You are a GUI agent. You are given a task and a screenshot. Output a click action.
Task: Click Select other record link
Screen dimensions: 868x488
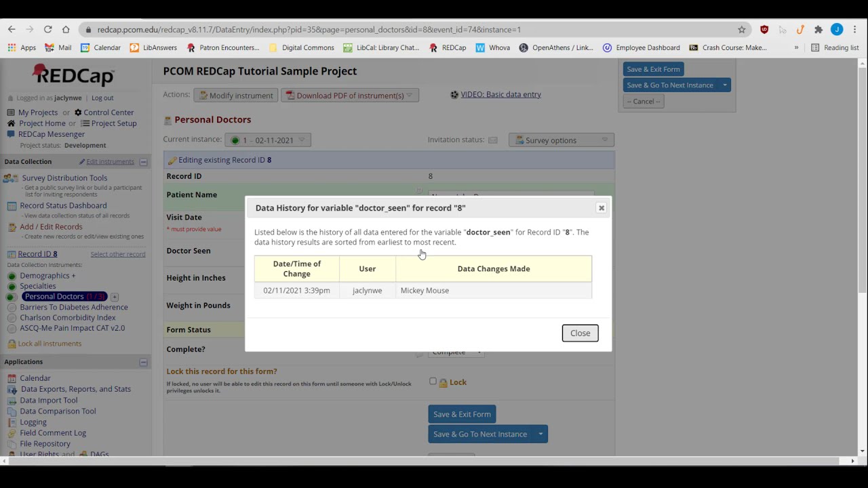(118, 254)
